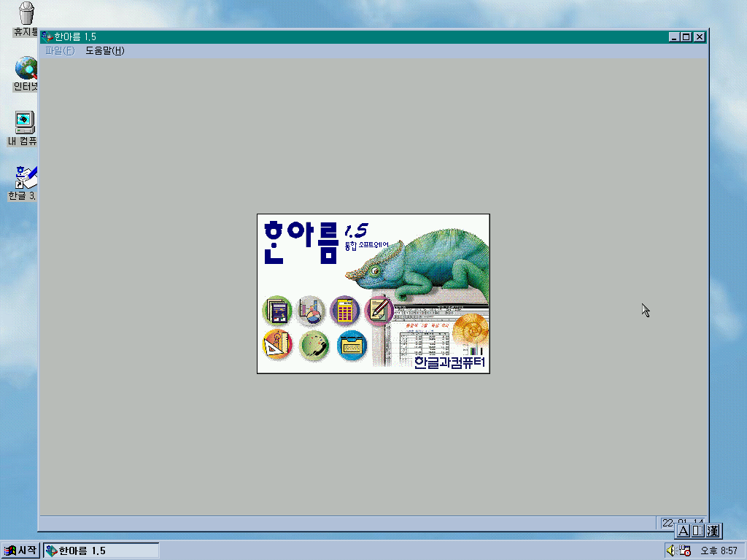Image resolution: width=747 pixels, height=560 pixels.
Task: Click the 오후 8:57 taskbar clock
Action: (719, 551)
